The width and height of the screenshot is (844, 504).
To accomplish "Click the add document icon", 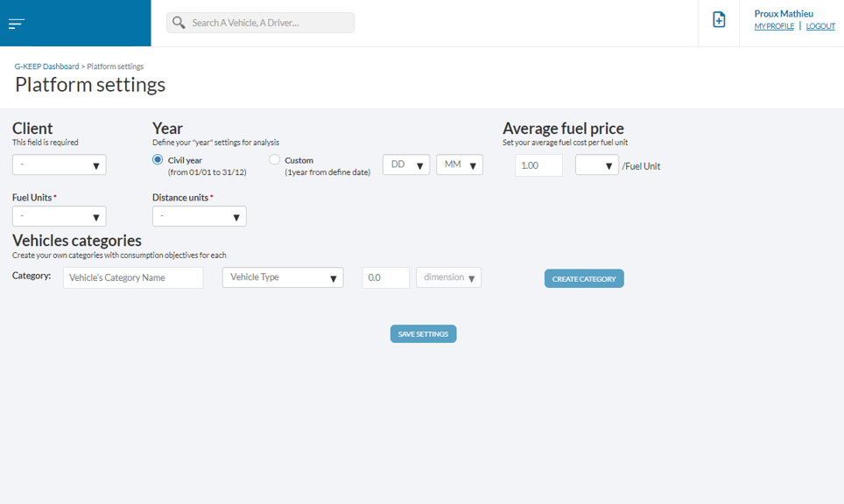I will [x=719, y=20].
